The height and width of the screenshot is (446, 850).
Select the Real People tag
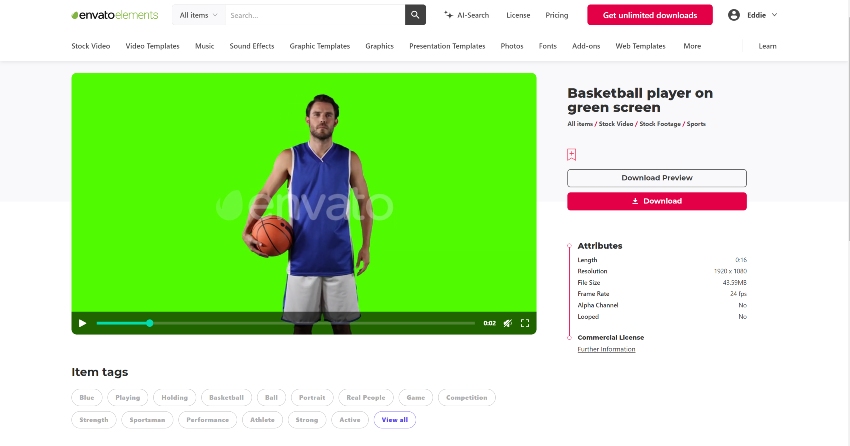point(366,397)
